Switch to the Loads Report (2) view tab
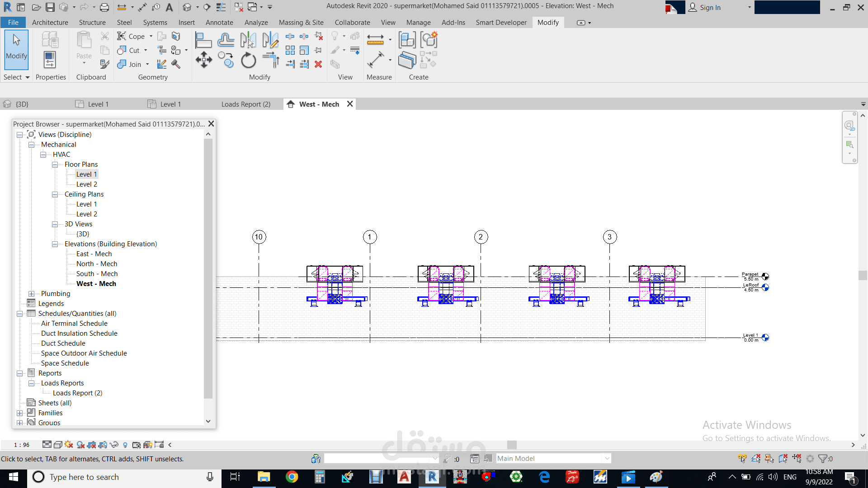The image size is (868, 488). [x=246, y=104]
